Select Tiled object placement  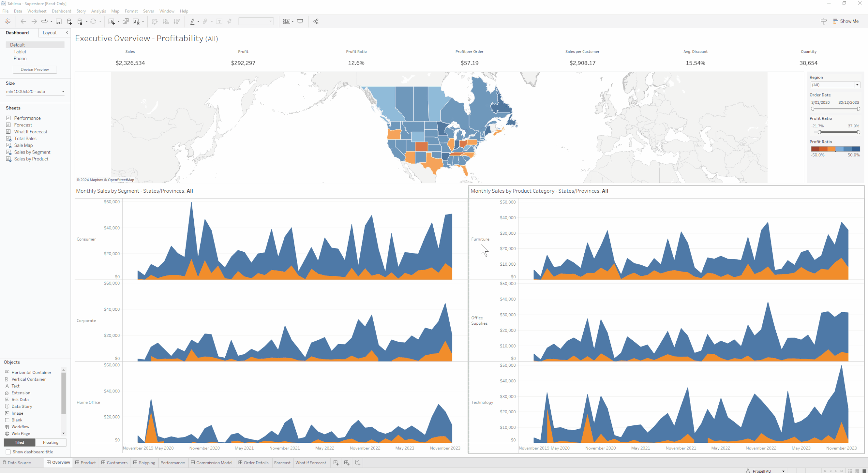point(19,442)
